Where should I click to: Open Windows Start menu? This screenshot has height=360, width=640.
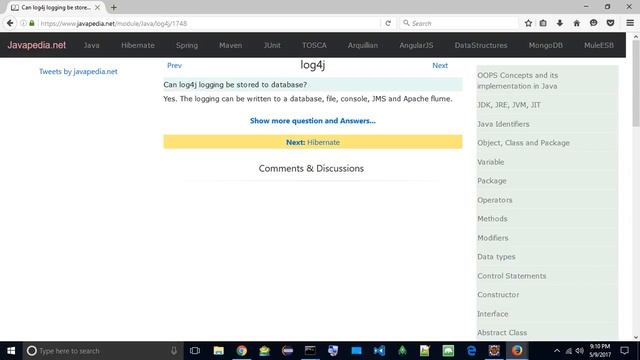(11, 351)
